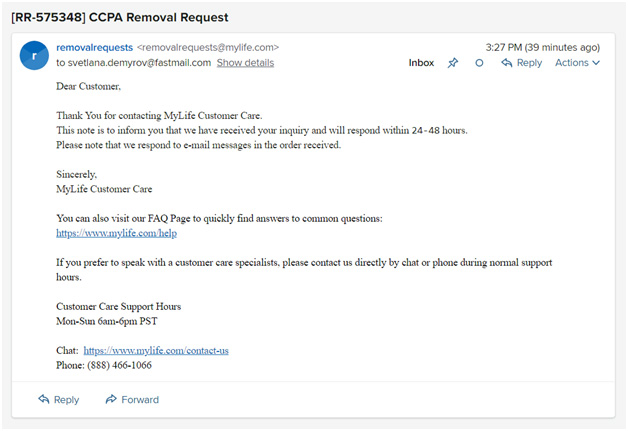Click the mark-unread circle icon
This screenshot has height=431, width=628.
[x=479, y=63]
